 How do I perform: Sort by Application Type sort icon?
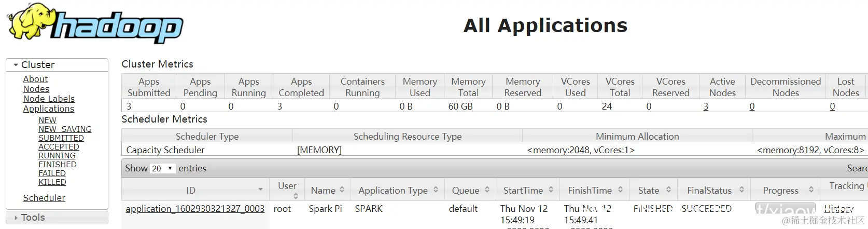point(436,190)
